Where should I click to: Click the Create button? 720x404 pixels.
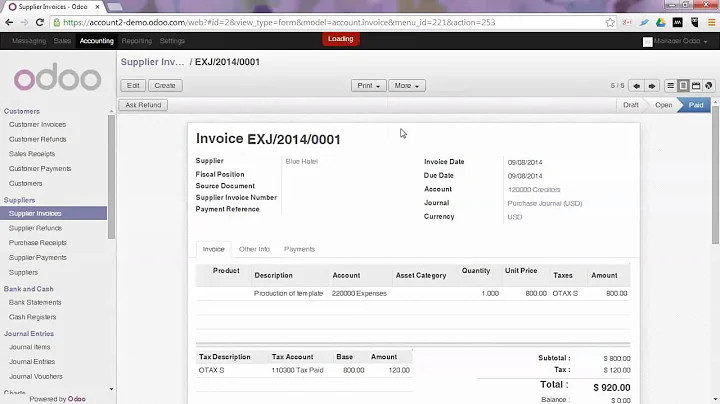coord(165,86)
